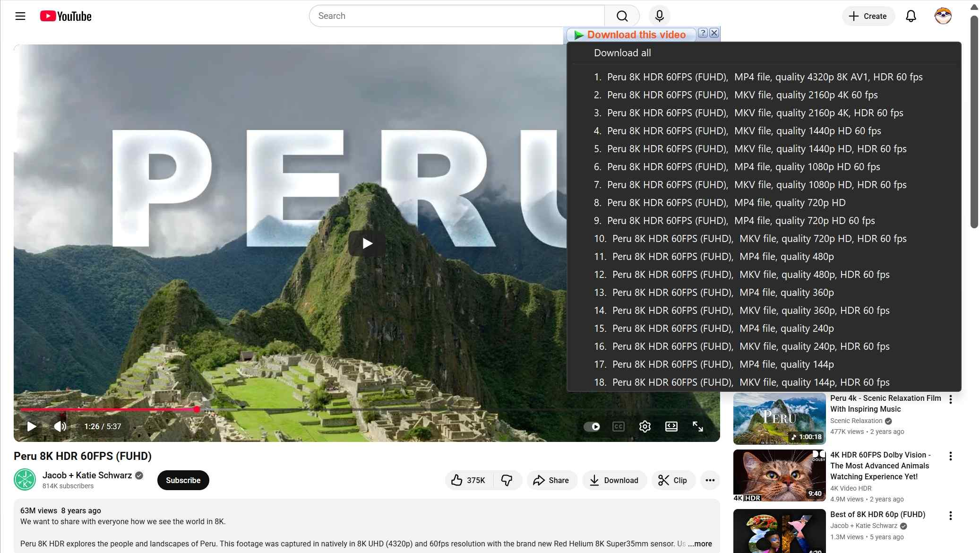The image size is (980, 553).
Task: Expand description with ...more
Action: 700,544
